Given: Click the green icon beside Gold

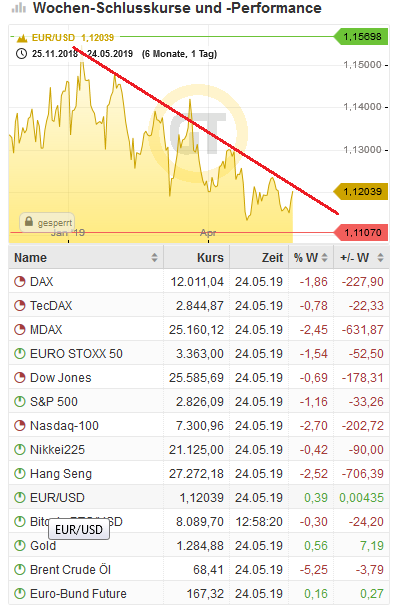Looking at the screenshot, I should coord(20,545).
